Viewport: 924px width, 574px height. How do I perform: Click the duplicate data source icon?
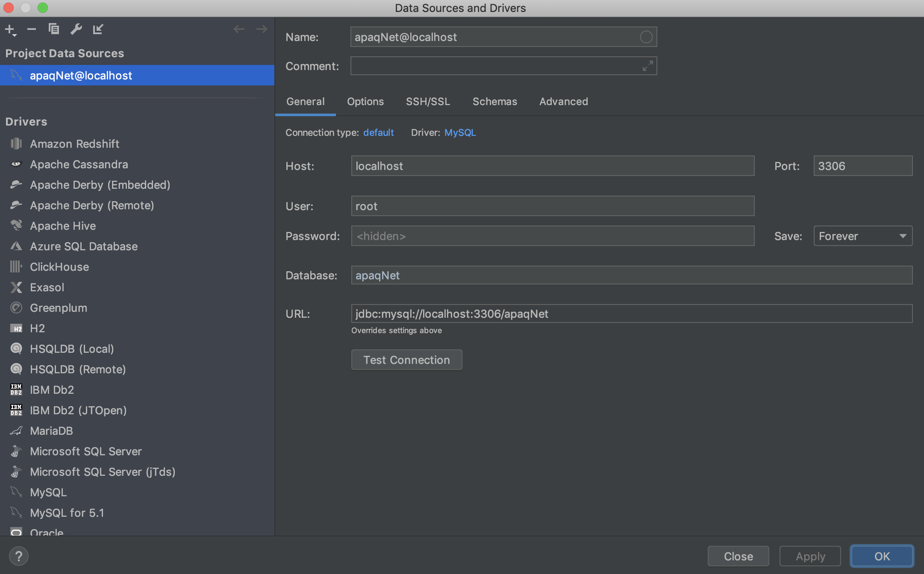point(54,29)
